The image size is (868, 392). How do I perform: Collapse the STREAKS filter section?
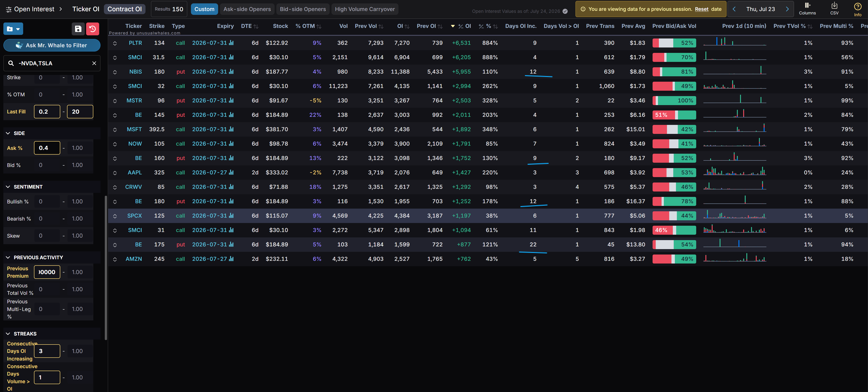[8, 334]
